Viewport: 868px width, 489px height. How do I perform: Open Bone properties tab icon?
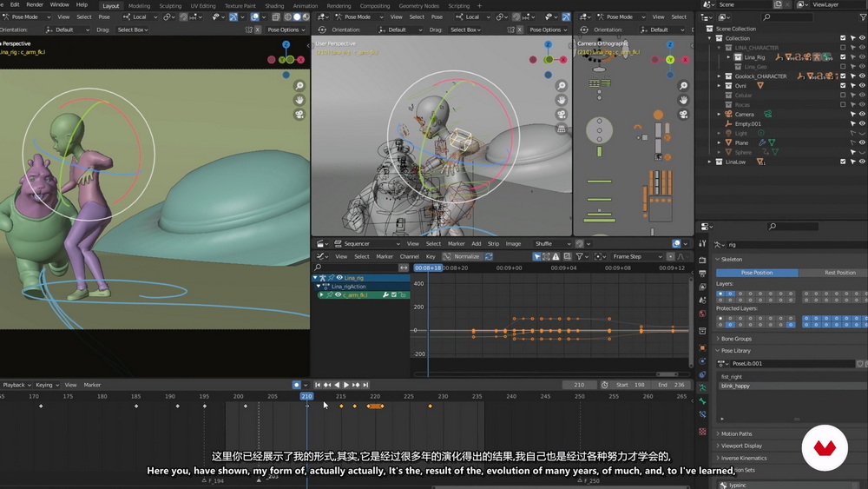[702, 401]
